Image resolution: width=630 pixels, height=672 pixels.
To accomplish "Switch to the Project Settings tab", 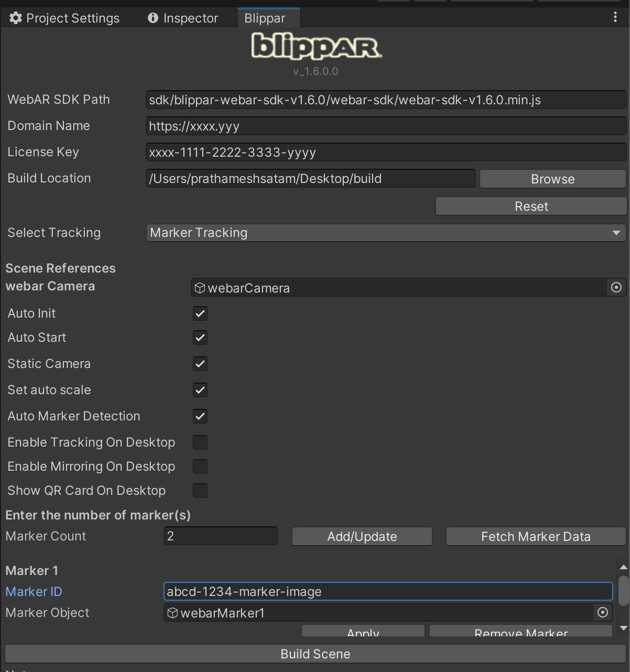I will [x=65, y=18].
